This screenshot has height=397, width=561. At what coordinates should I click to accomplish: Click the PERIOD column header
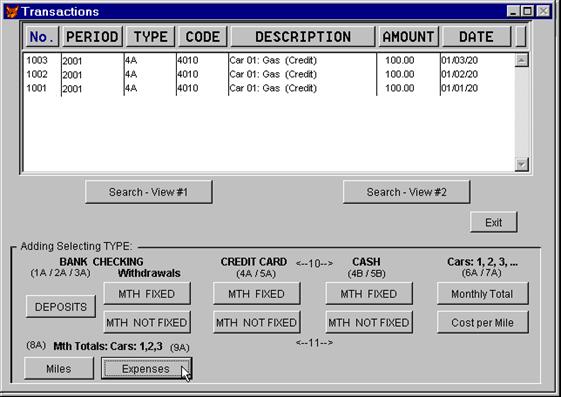click(x=92, y=36)
